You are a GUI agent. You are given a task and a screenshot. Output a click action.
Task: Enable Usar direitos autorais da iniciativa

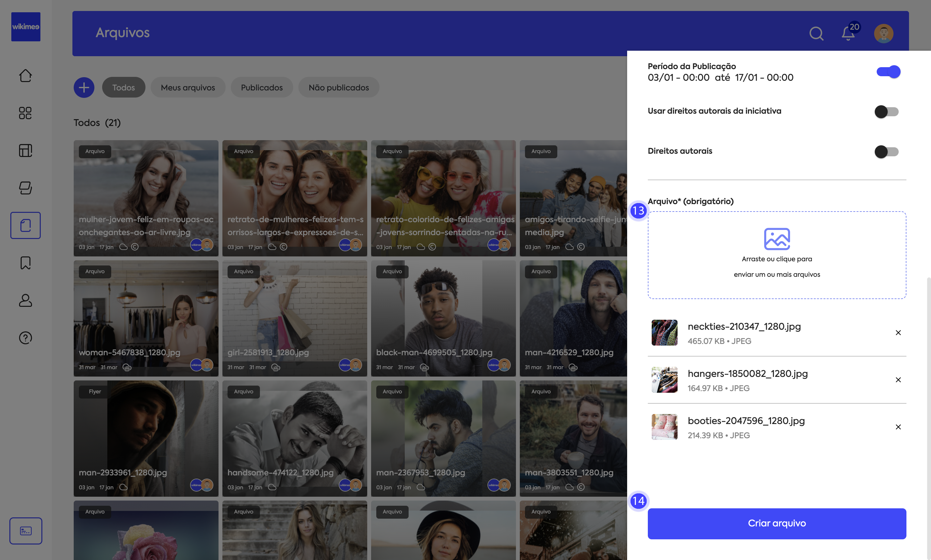point(886,112)
